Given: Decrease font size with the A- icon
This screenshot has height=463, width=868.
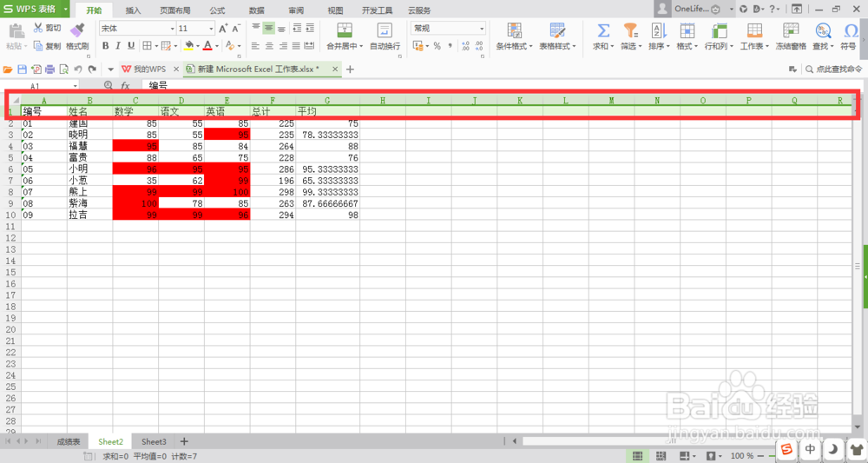Looking at the screenshot, I should (236, 29).
